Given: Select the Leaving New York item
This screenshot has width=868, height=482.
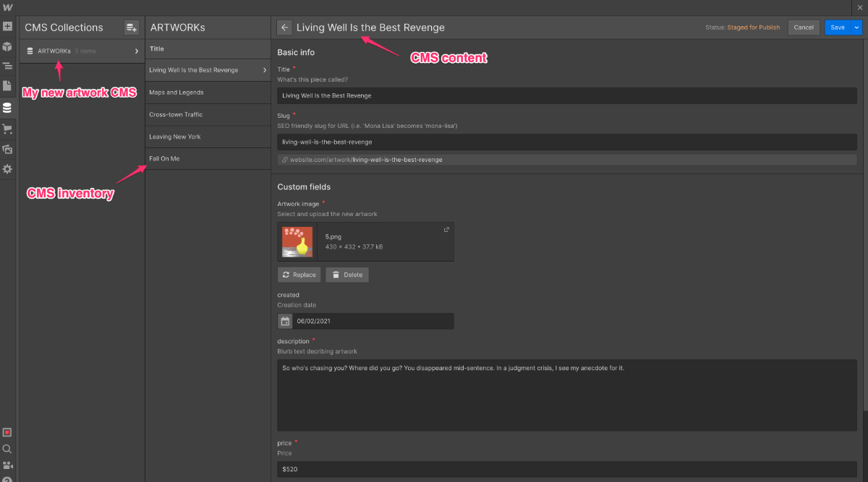Looking at the screenshot, I should click(175, 137).
